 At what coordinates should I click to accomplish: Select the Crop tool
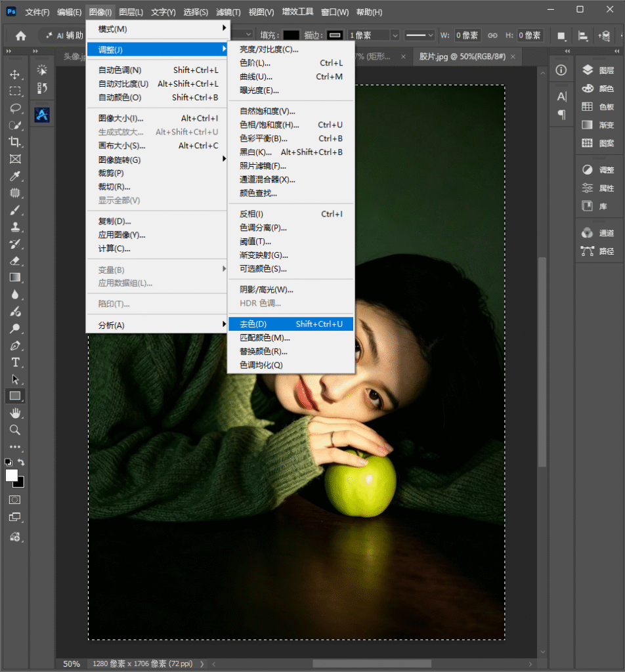(15, 142)
